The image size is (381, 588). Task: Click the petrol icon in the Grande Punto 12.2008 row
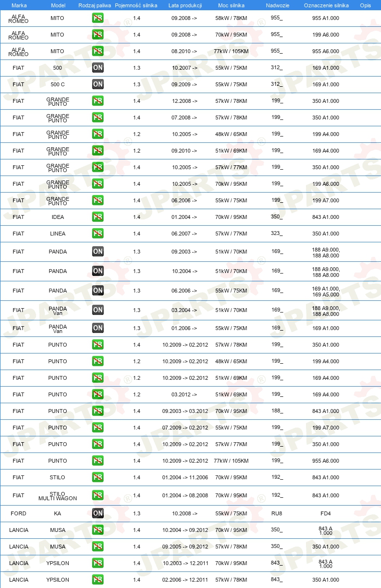tap(98, 101)
